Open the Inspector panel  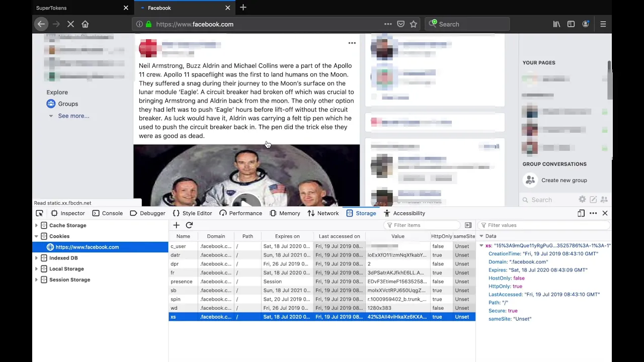click(x=68, y=213)
